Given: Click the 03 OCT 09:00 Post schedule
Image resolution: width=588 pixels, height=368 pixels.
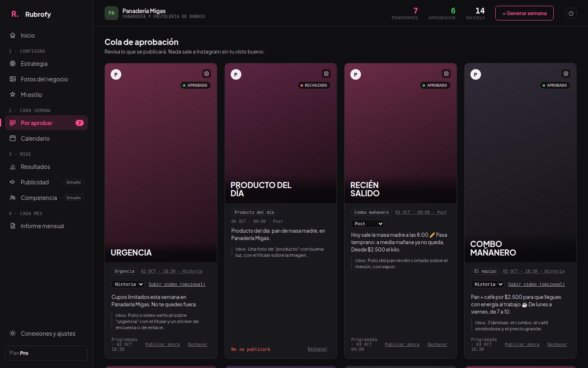Looking at the screenshot, I should pyautogui.click(x=421, y=212).
